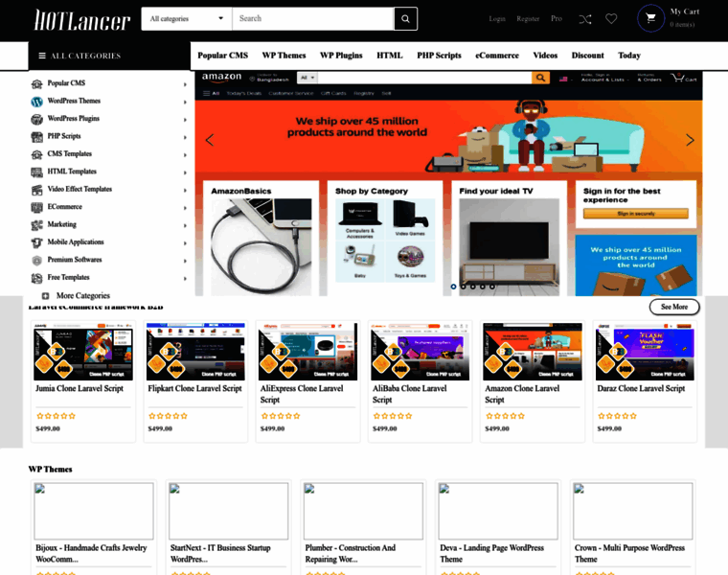Open the Flipkart Clone Laravel Script thumbnail
This screenshot has width=728, height=575.
click(x=195, y=352)
